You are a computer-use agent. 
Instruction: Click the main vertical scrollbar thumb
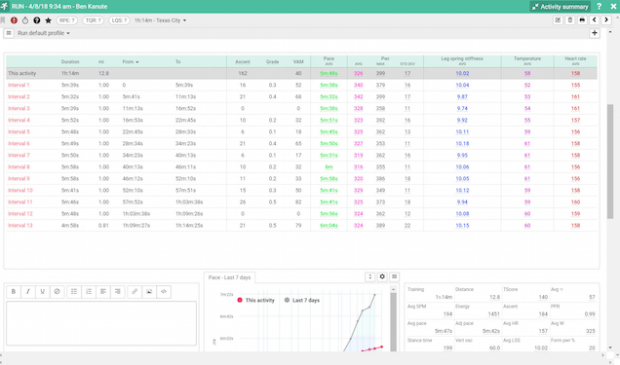tap(610, 161)
